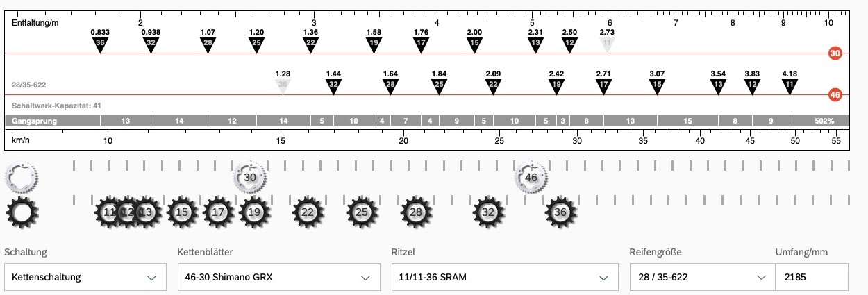Open the Schaltung dropdown showing Kettenschaltung
The width and height of the screenshot is (868, 295).
pyautogui.click(x=85, y=277)
